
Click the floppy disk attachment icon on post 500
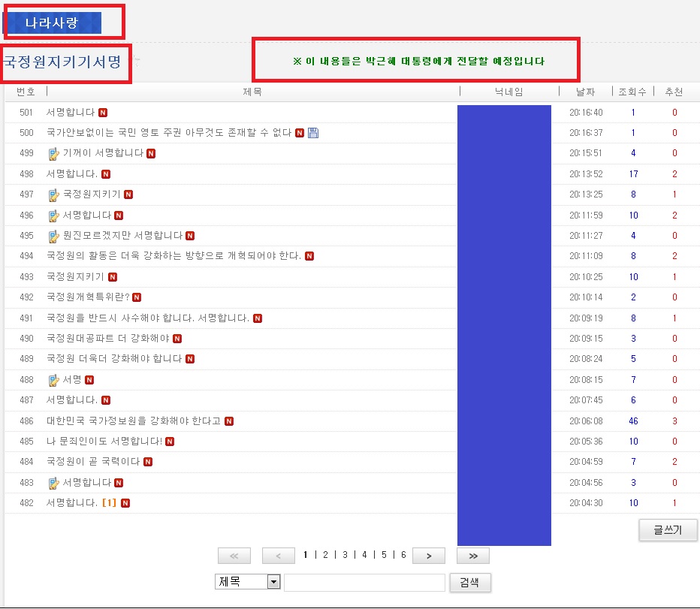(313, 133)
